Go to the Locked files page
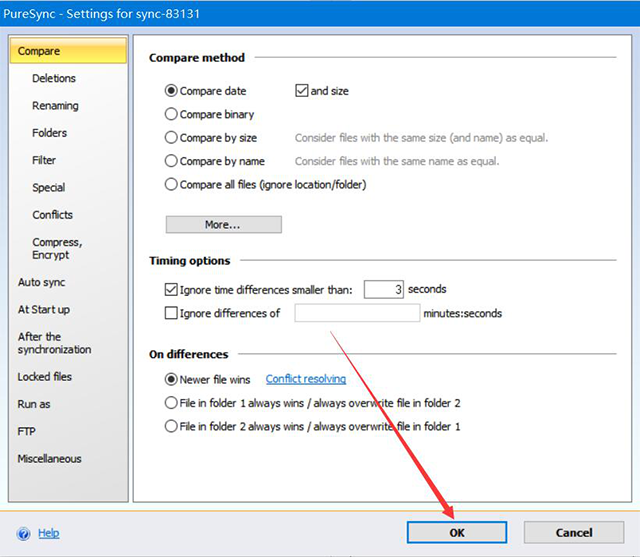Viewport: 640px width, 557px height. coord(44,377)
